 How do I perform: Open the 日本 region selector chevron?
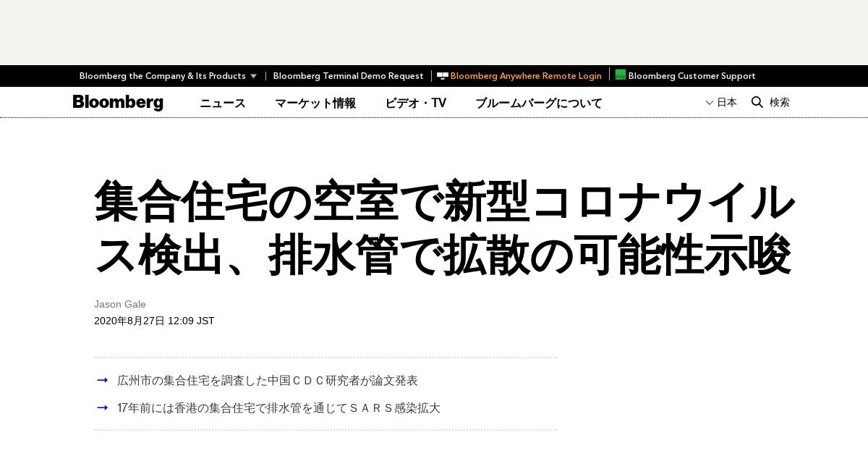(x=710, y=103)
